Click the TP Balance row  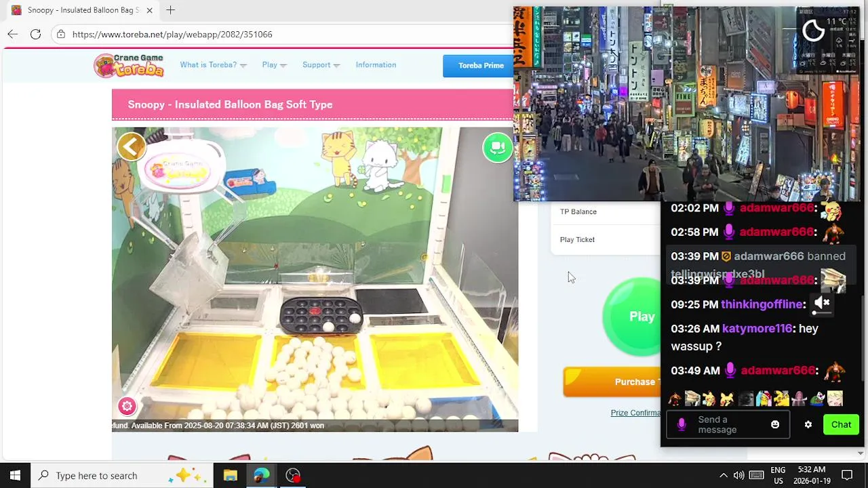(x=606, y=211)
